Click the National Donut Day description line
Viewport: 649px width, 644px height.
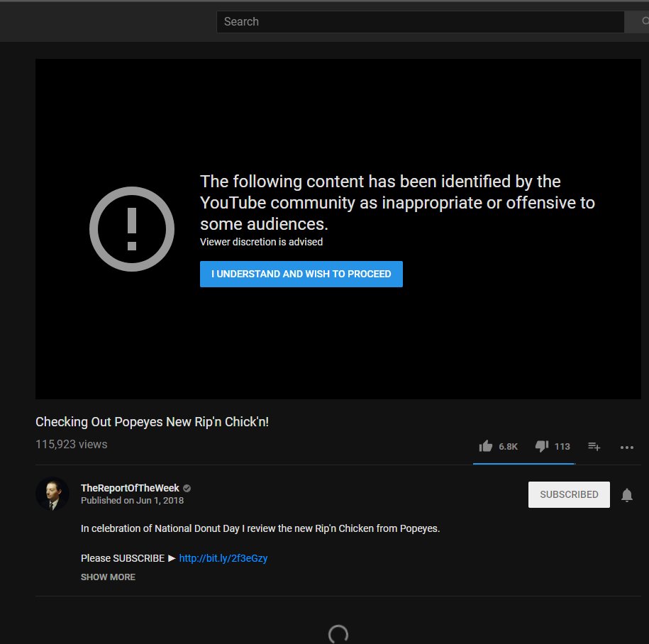point(260,528)
